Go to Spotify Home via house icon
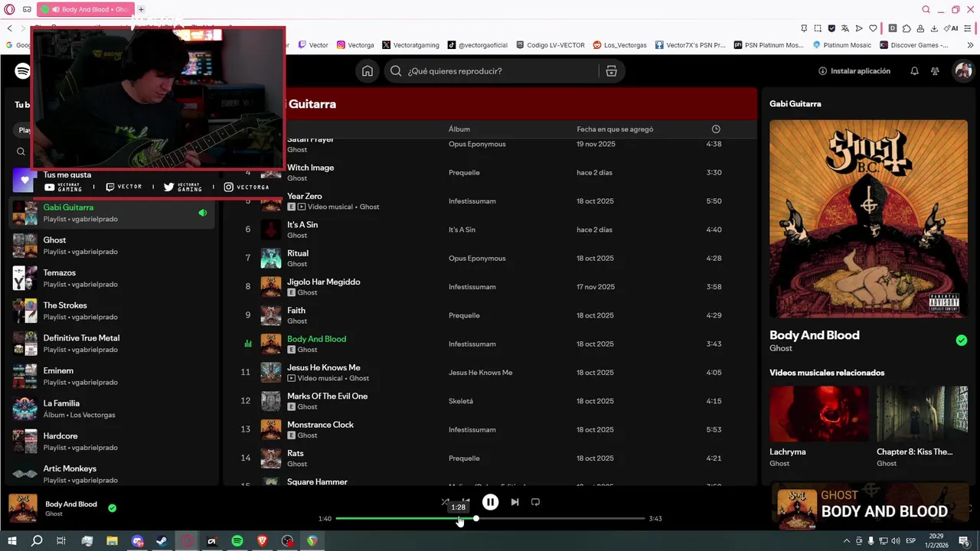This screenshot has height=551, width=980. pyautogui.click(x=367, y=71)
